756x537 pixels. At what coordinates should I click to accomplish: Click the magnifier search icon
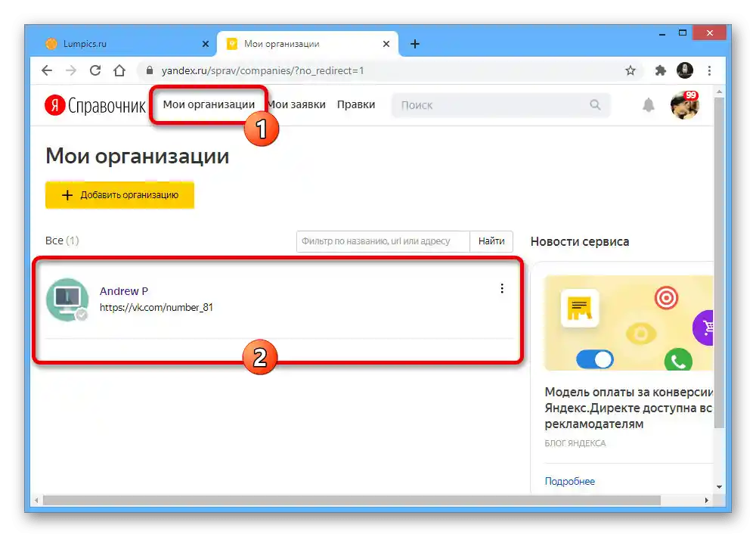596,104
